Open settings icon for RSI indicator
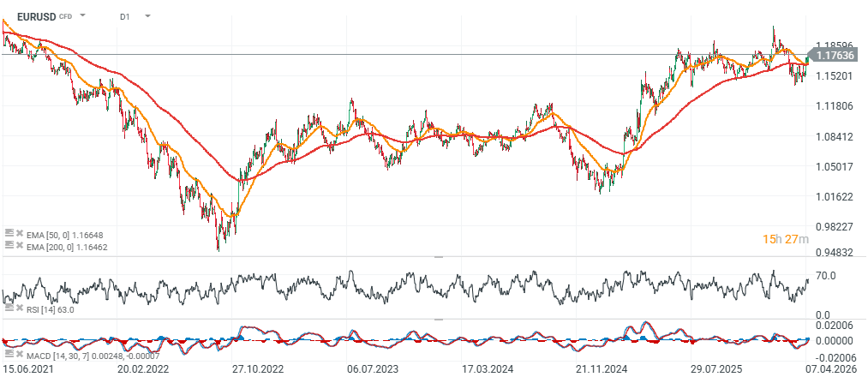868x383 pixels. (9, 308)
